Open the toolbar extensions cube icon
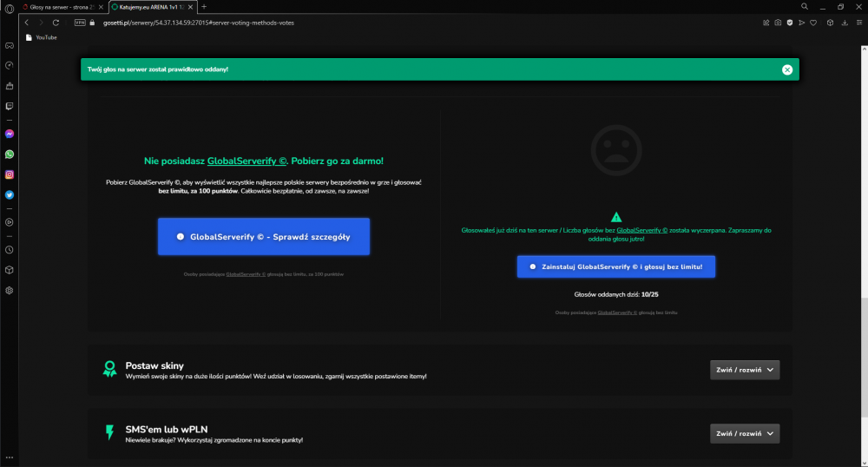Viewport: 868px width, 467px height. (x=830, y=23)
